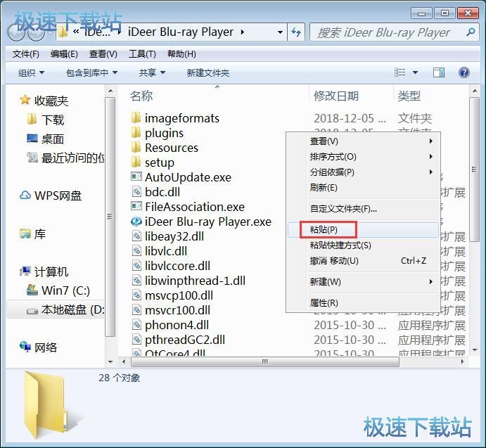The width and height of the screenshot is (486, 448).
Task: Click the 网络 network icon
Action: pos(25,347)
